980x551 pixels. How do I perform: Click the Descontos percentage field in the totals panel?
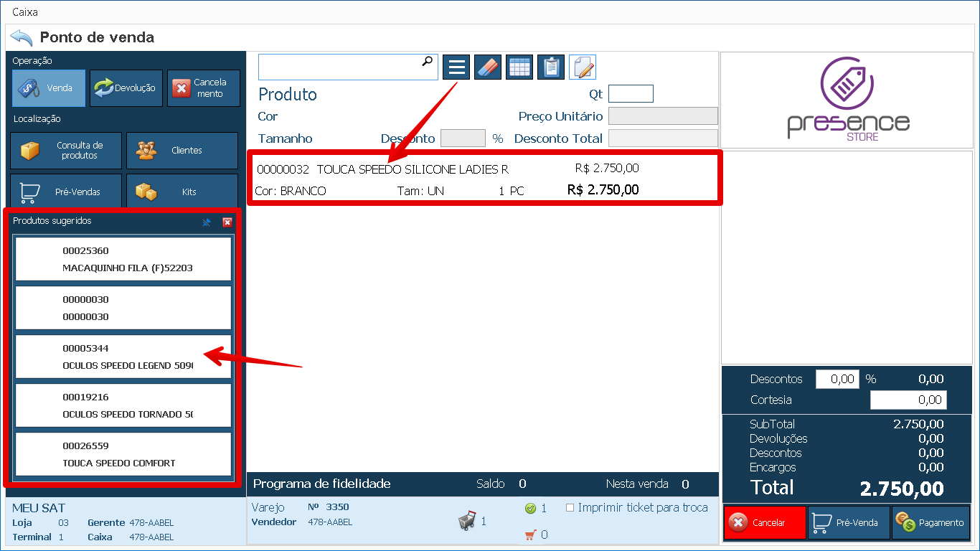(x=837, y=379)
